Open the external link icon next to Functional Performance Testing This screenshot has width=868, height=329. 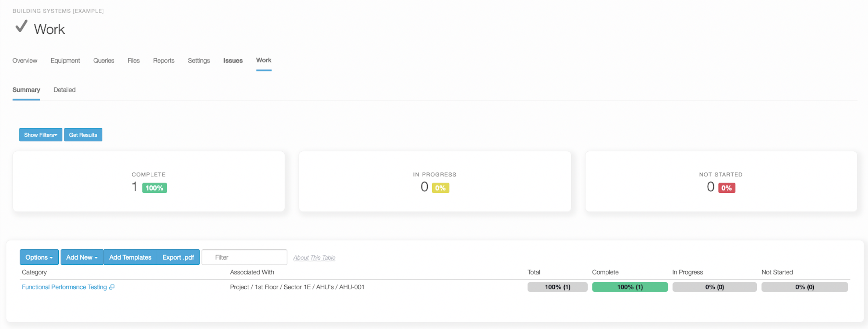[x=112, y=287]
